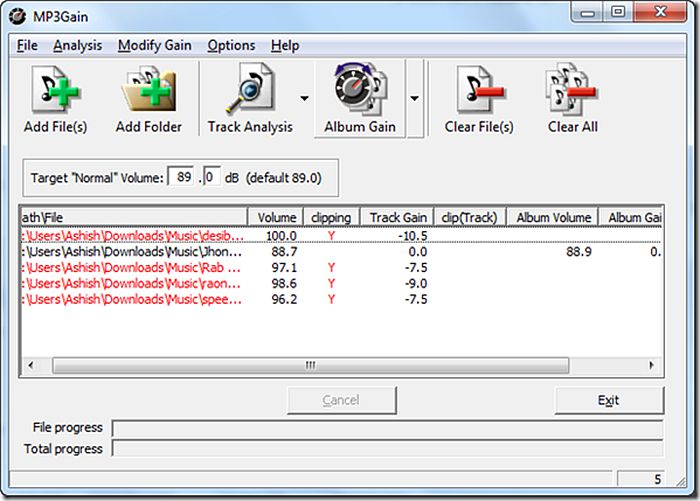
Task: Open the Options menu
Action: [x=231, y=46]
